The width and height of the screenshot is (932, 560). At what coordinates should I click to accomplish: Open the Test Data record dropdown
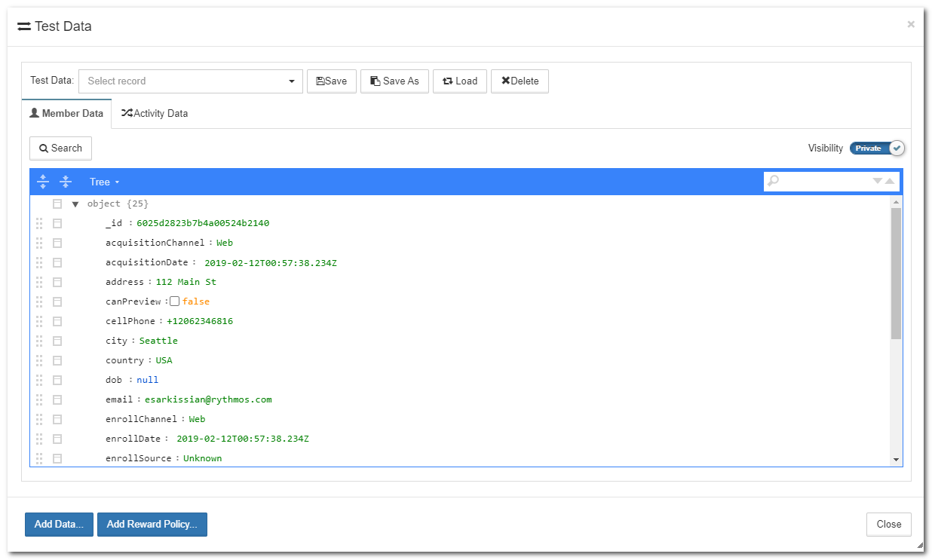[190, 81]
